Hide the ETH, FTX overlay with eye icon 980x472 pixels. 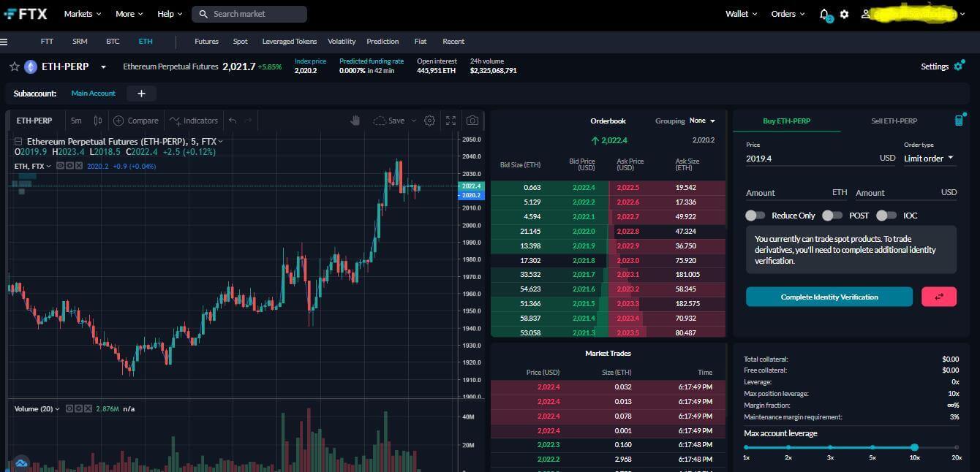(61, 166)
